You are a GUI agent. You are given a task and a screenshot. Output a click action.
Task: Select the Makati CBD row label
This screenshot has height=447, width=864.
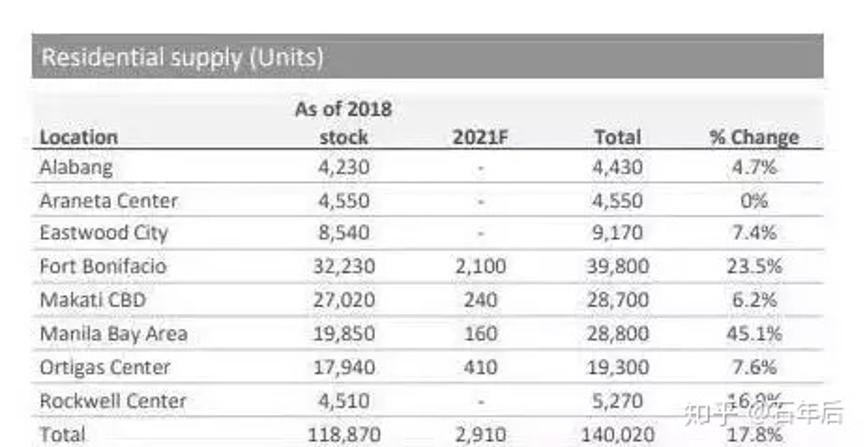[90, 300]
